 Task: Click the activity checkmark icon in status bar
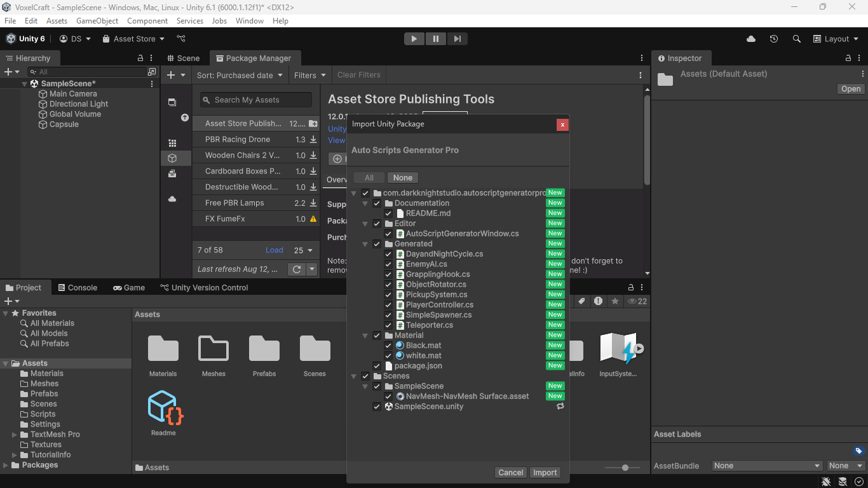click(x=859, y=482)
